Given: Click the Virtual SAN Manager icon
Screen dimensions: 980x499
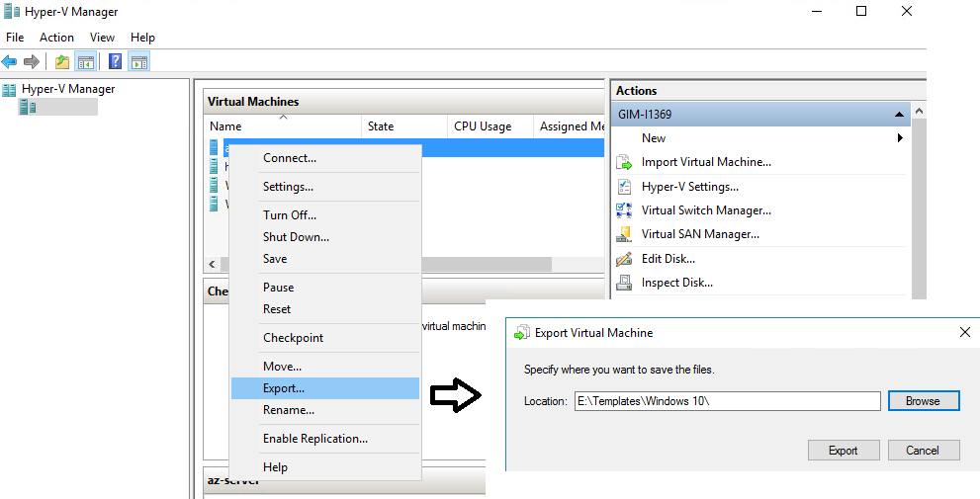Looking at the screenshot, I should [x=624, y=234].
